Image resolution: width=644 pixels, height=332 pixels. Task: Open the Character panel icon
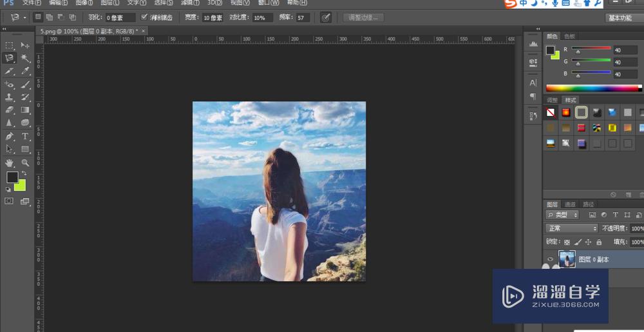pos(533,83)
